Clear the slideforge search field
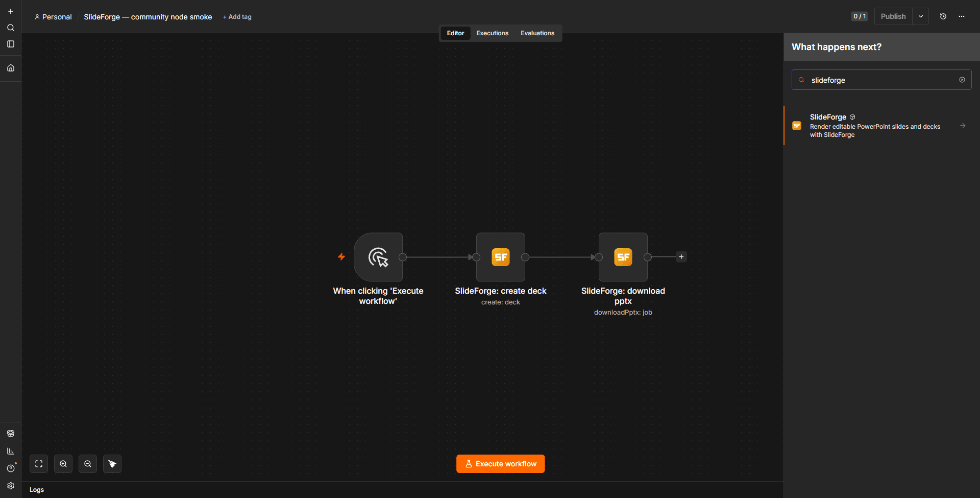Image resolution: width=980 pixels, height=498 pixels. coord(962,80)
